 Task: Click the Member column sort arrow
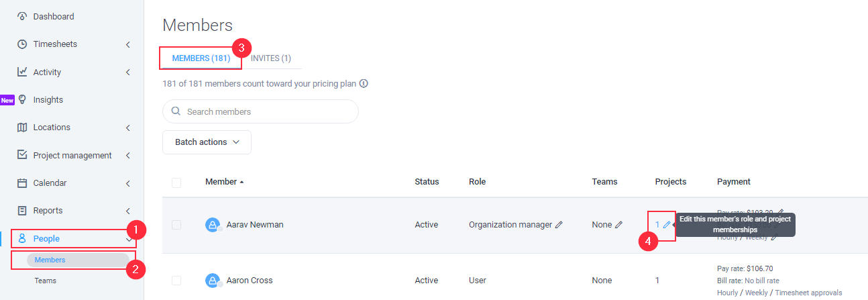pos(241,182)
